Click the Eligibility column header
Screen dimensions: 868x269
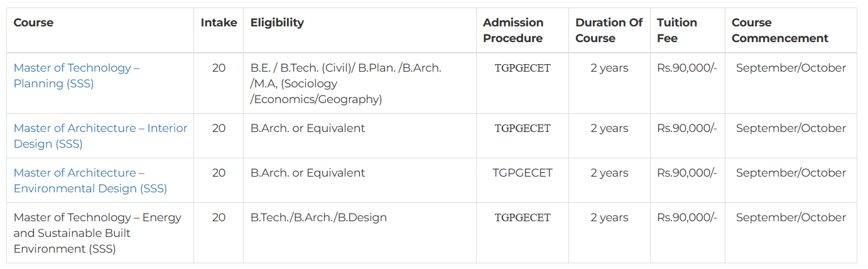coord(277,23)
